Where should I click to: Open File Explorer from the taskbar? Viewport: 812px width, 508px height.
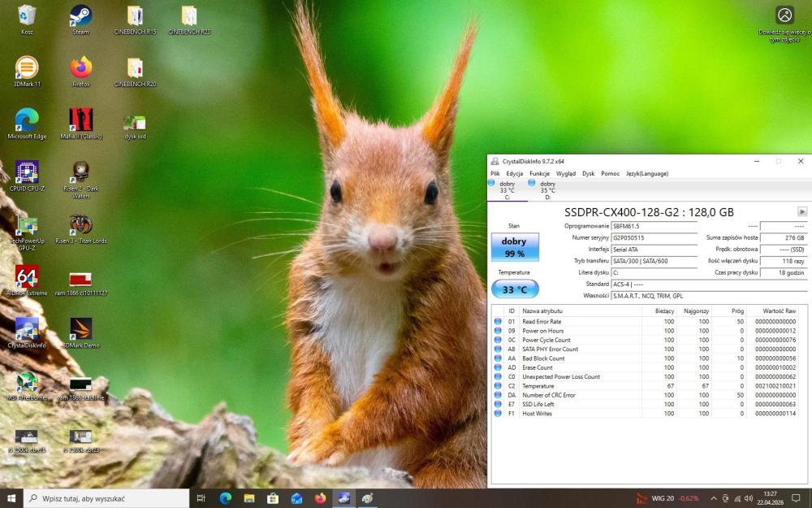pos(249,498)
